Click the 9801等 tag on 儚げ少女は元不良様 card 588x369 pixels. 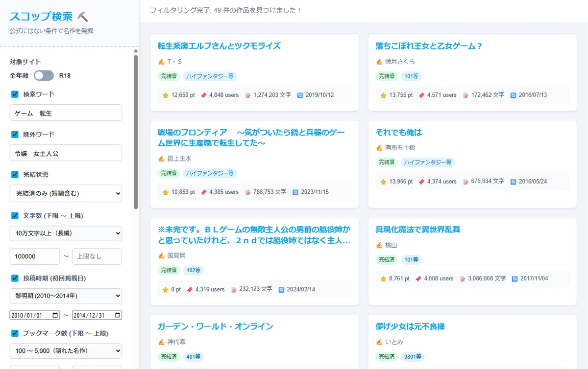(x=413, y=357)
